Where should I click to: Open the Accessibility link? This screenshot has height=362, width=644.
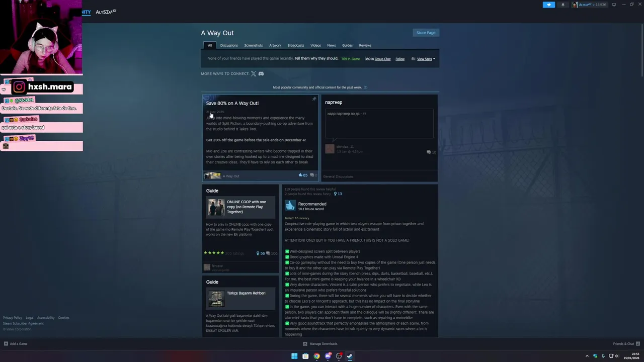(x=46, y=318)
